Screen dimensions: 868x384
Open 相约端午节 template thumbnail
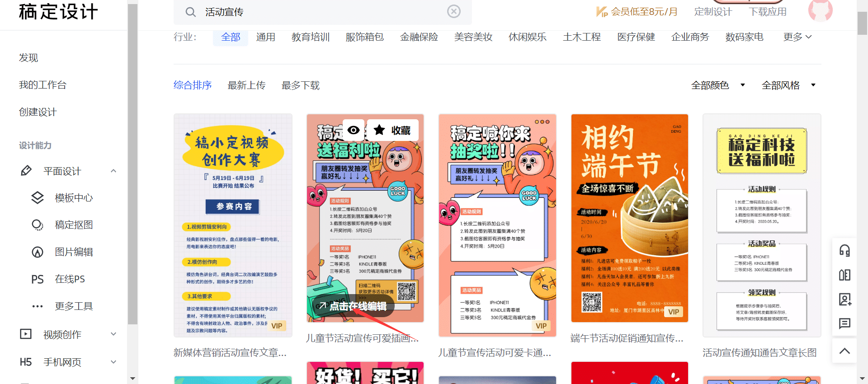[x=629, y=218]
